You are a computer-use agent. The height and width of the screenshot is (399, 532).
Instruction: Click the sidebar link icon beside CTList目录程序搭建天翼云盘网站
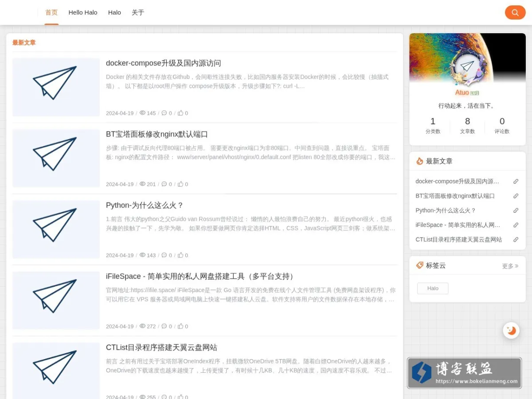click(516, 239)
